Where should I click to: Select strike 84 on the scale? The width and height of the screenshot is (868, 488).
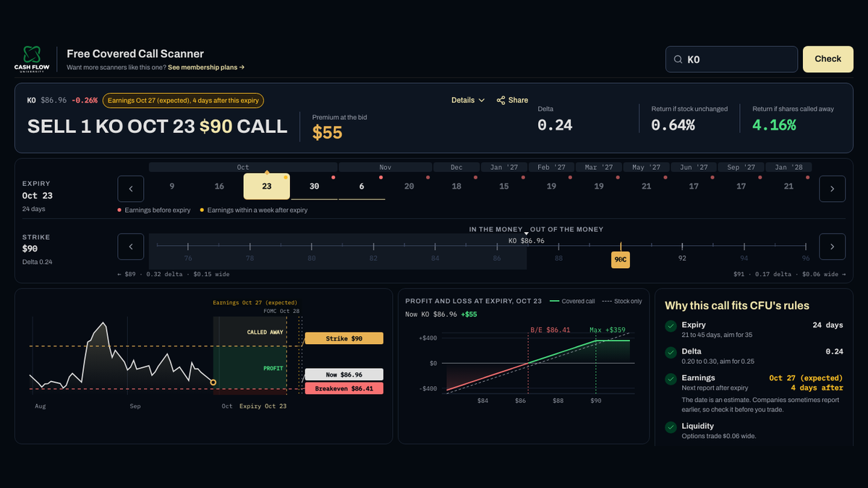click(x=435, y=257)
